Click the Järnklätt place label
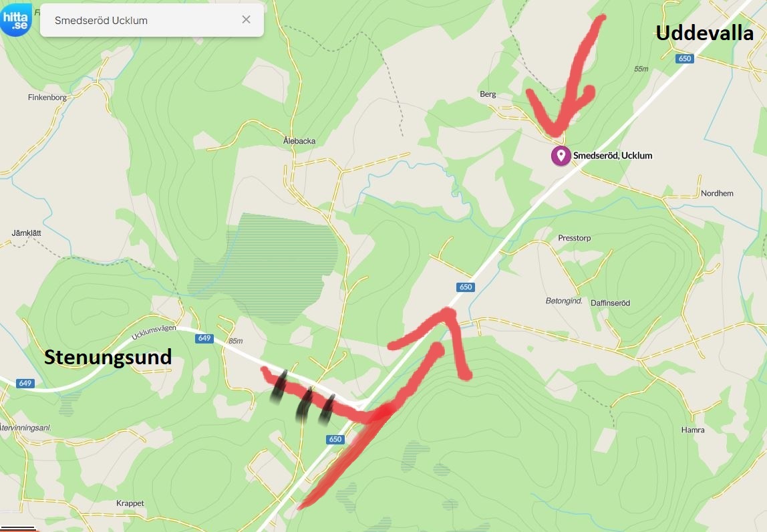The image size is (767, 532). pyautogui.click(x=27, y=233)
